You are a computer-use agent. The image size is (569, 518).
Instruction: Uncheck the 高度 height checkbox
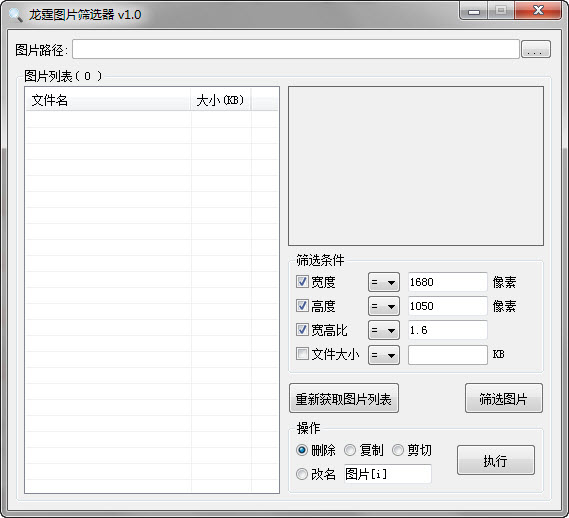[302, 306]
